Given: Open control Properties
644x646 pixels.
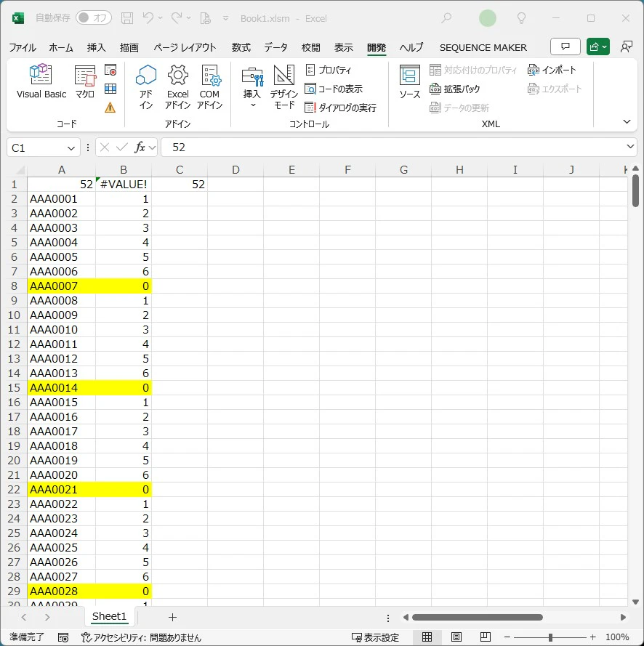Looking at the screenshot, I should [329, 70].
